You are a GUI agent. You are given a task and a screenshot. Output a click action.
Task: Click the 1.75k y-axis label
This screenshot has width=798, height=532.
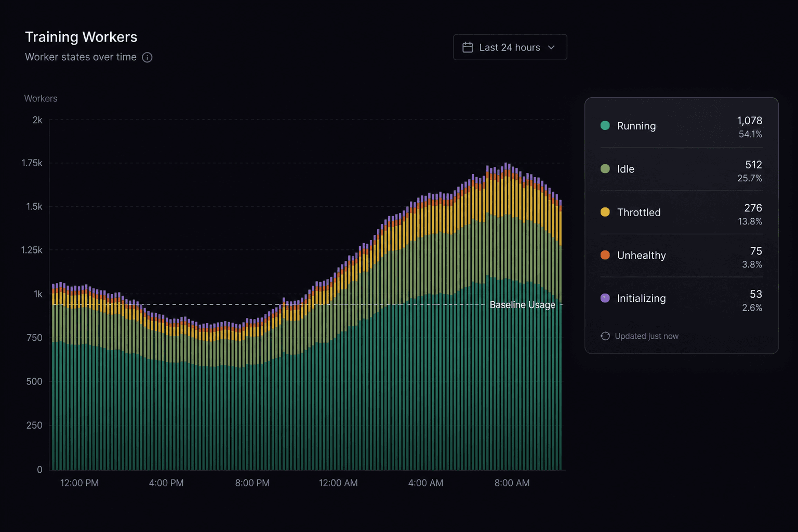32,163
